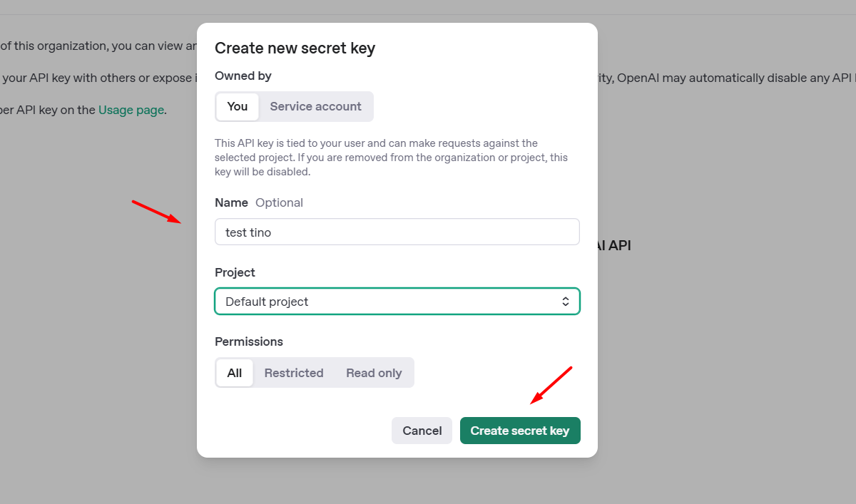Screen dimensions: 856x504
Task: Click the Owned by label
Action: pos(243,76)
